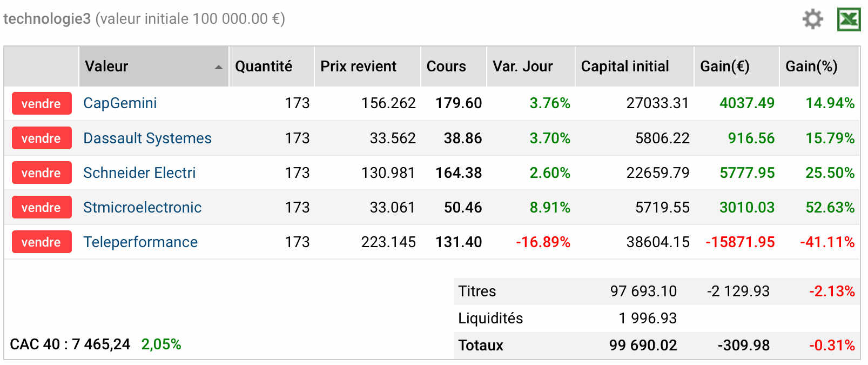This screenshot has height=365, width=868.
Task: Sort by Gain(€) column header
Action: [x=724, y=67]
